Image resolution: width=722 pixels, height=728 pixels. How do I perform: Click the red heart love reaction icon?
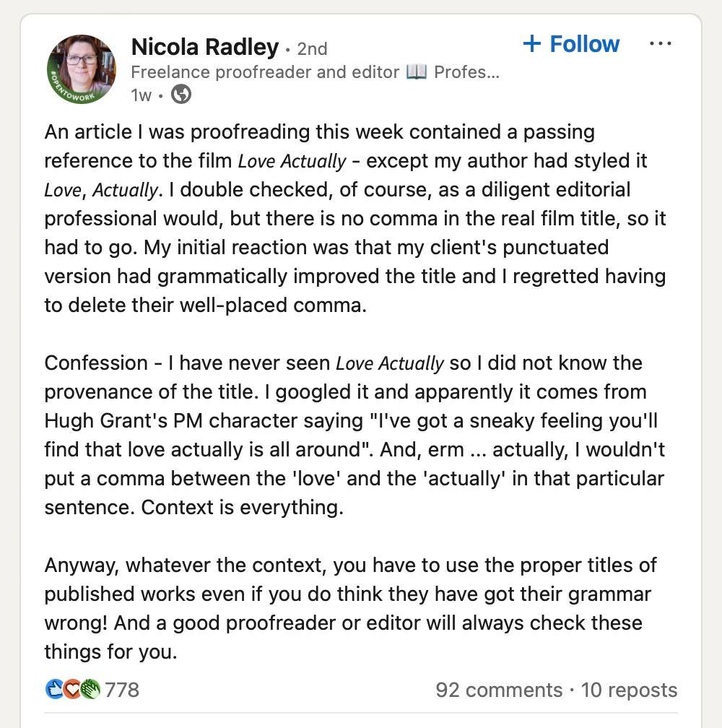click(71, 689)
